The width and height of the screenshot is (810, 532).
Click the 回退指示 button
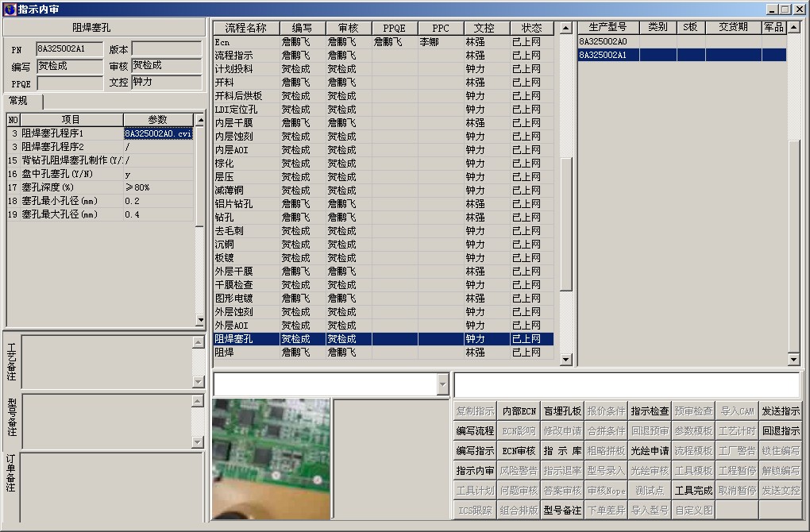click(781, 431)
